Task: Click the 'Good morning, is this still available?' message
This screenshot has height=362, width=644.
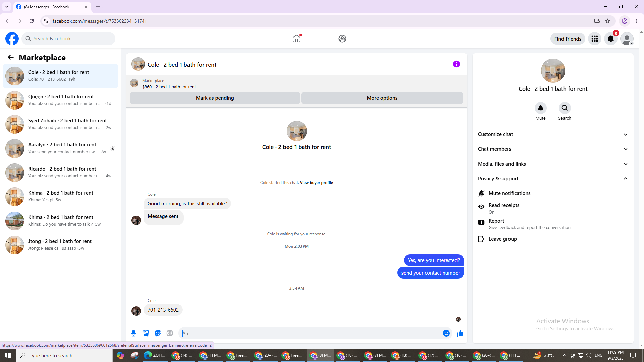Action: pos(187,204)
